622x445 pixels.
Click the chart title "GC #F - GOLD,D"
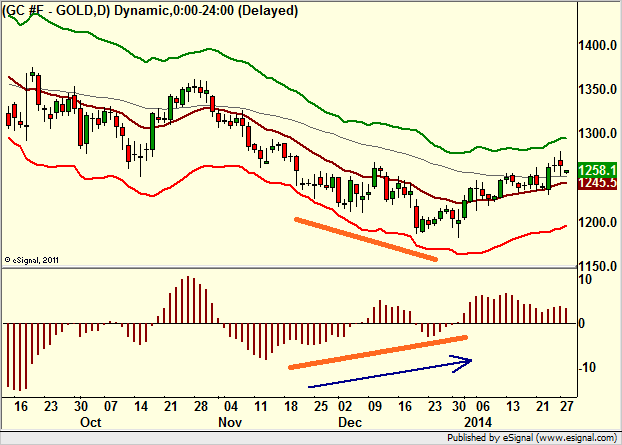(x=56, y=10)
